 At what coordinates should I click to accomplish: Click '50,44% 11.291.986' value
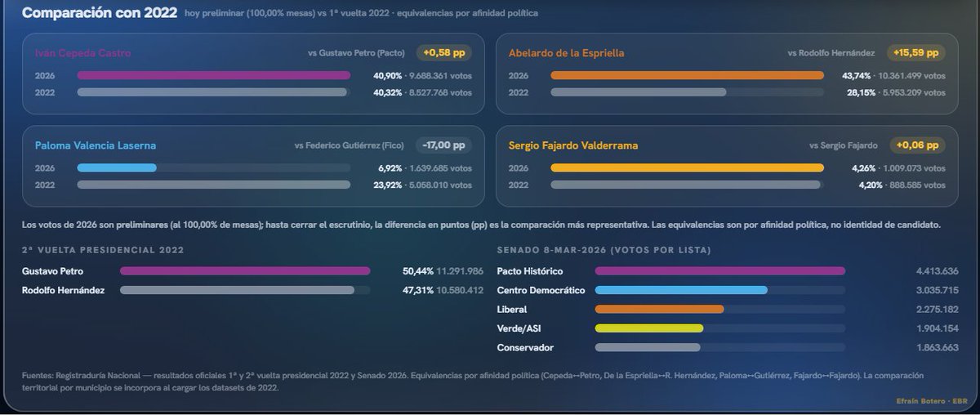tap(443, 270)
